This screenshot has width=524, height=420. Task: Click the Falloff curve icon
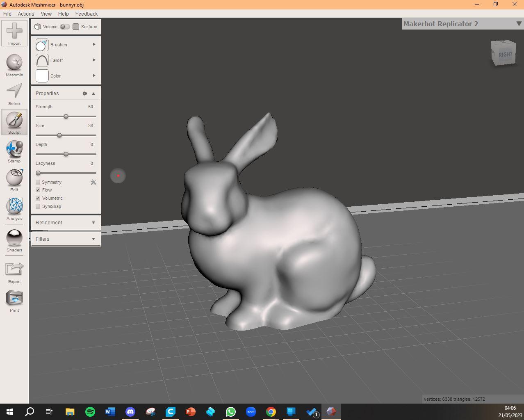(x=42, y=60)
